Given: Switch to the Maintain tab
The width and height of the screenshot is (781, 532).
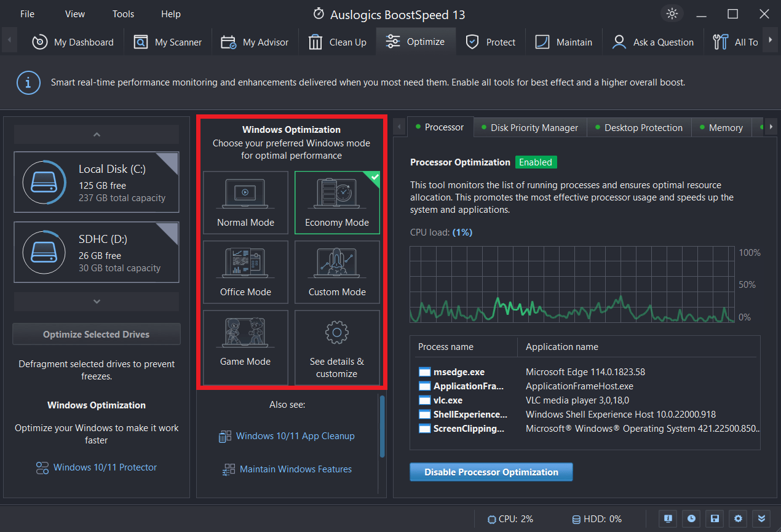Looking at the screenshot, I should pyautogui.click(x=563, y=42).
